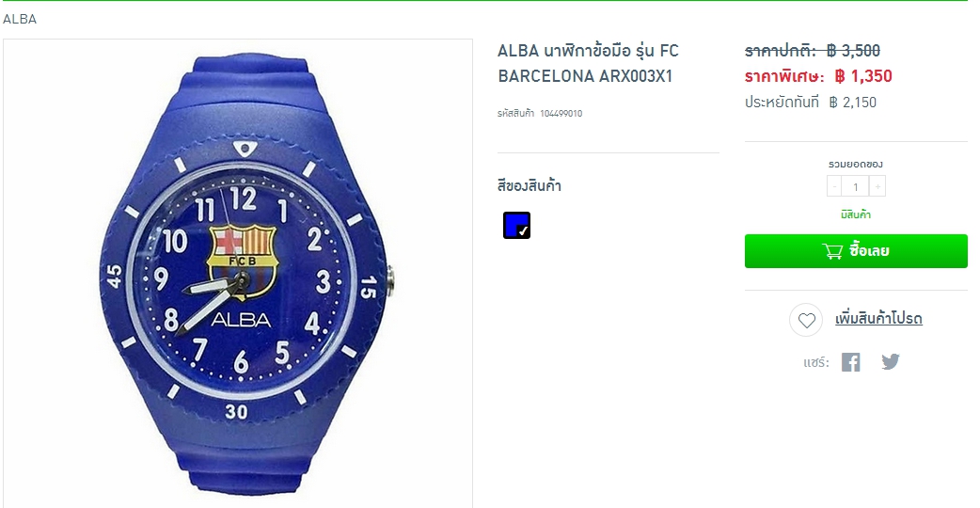This screenshot has height=508, width=980.
Task: Click the special price ฿ 1,350
Action: coord(863,76)
